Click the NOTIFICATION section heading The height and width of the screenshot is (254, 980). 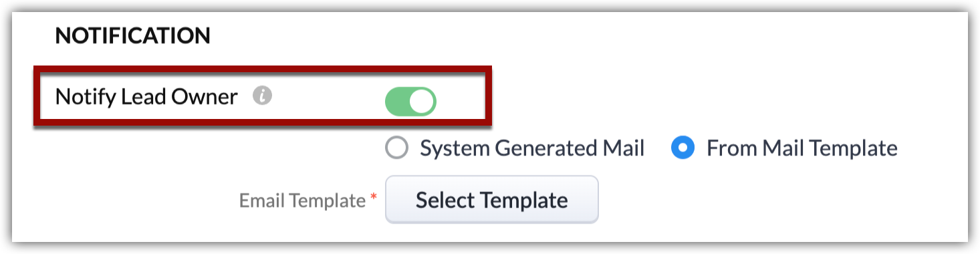point(132,35)
